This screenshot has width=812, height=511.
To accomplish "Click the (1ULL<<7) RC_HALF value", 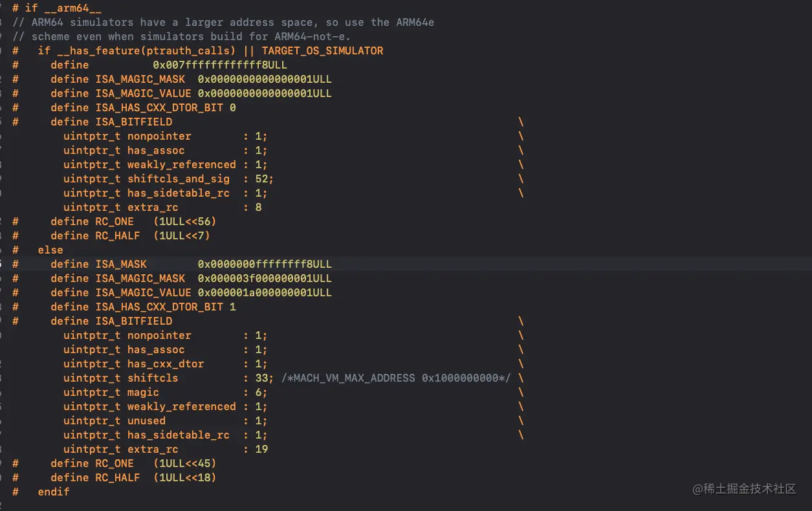I will point(181,235).
